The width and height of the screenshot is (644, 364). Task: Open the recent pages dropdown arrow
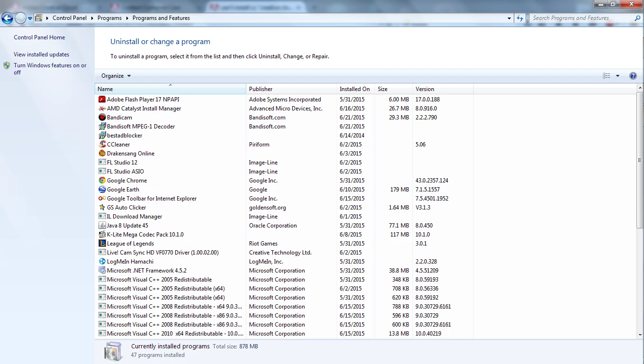[30, 18]
